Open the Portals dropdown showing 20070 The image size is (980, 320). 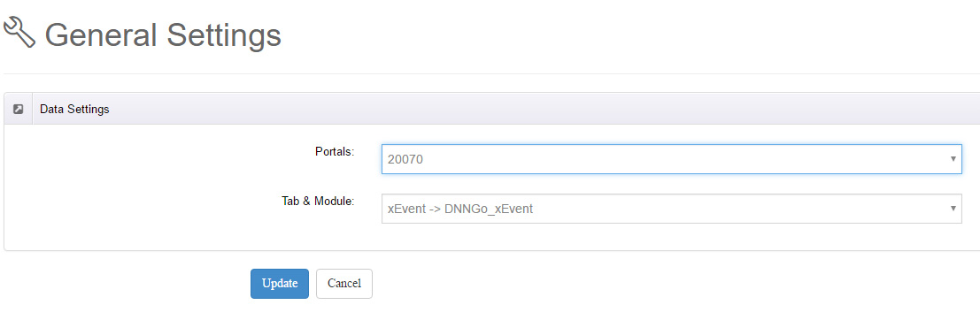[x=671, y=159]
